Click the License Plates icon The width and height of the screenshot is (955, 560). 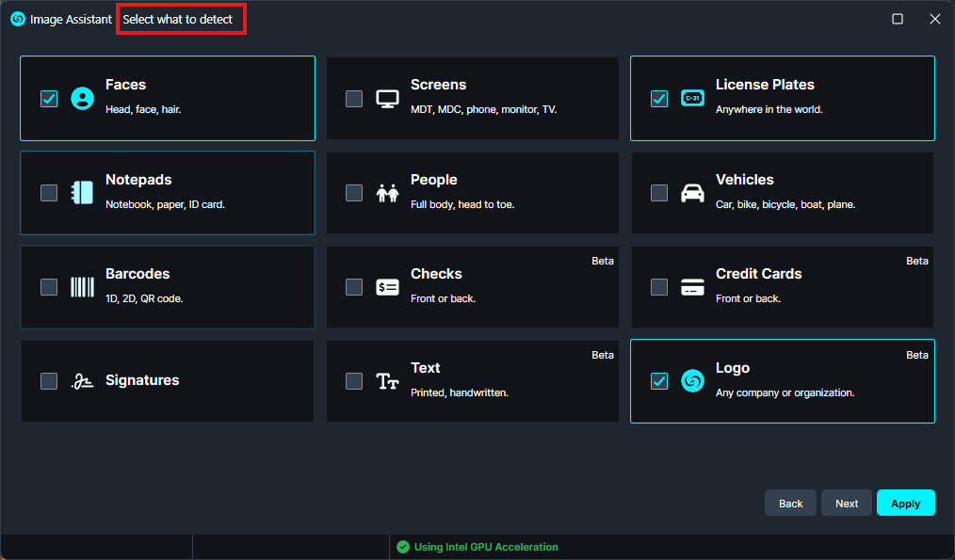692,98
